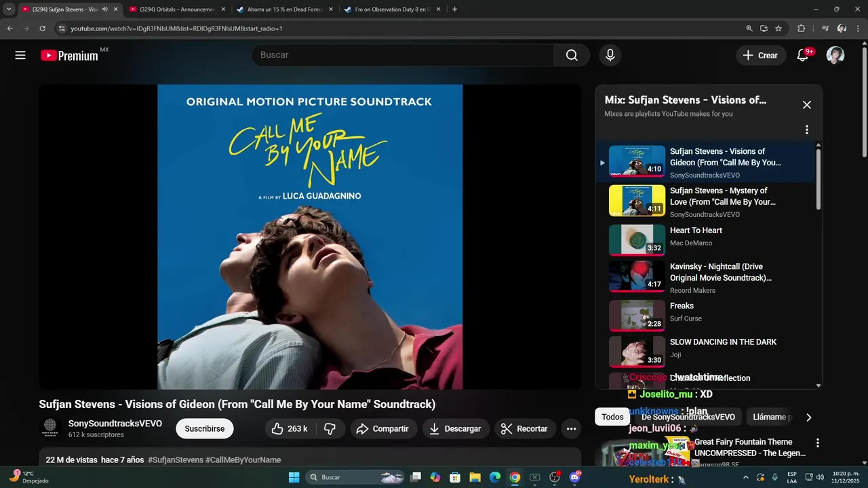Go back in Chrome
This screenshot has height=488, width=868.
pos(9,28)
